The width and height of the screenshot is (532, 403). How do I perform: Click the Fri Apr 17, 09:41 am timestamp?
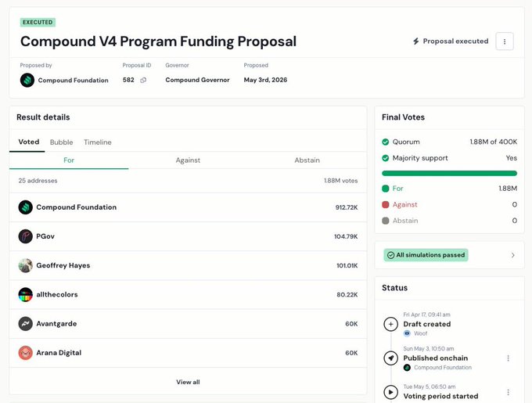[427, 315]
